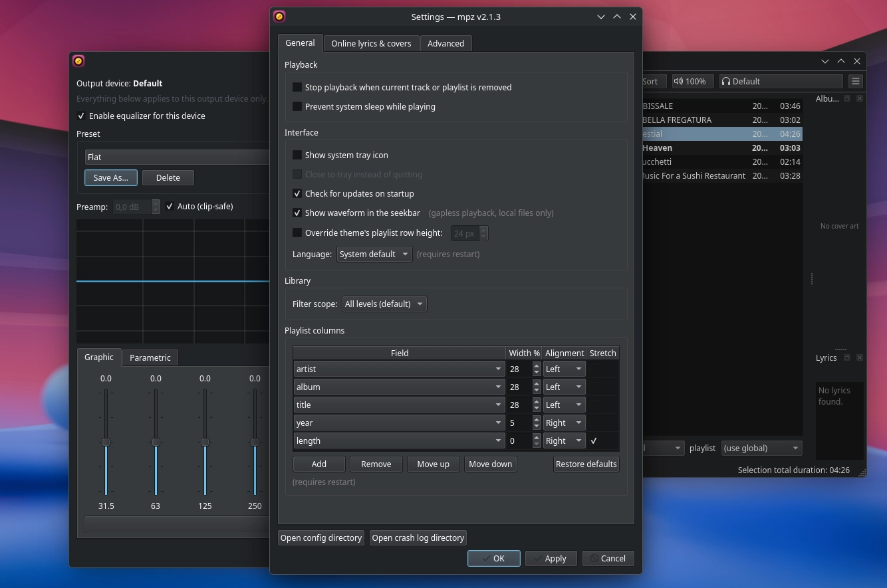Open the Flat preset dropdown in equalizer

pos(177,157)
